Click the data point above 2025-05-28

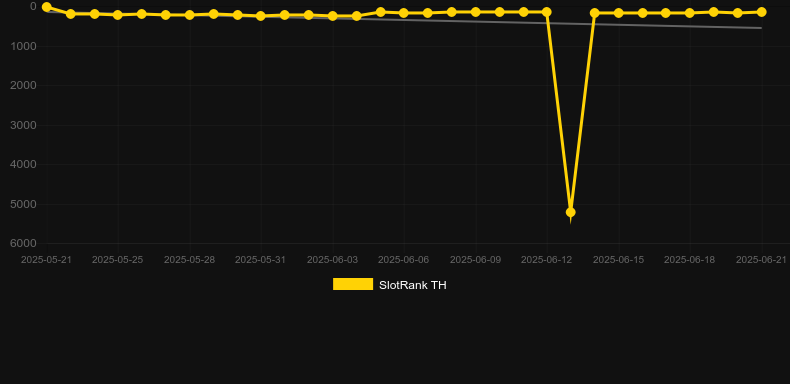189,15
